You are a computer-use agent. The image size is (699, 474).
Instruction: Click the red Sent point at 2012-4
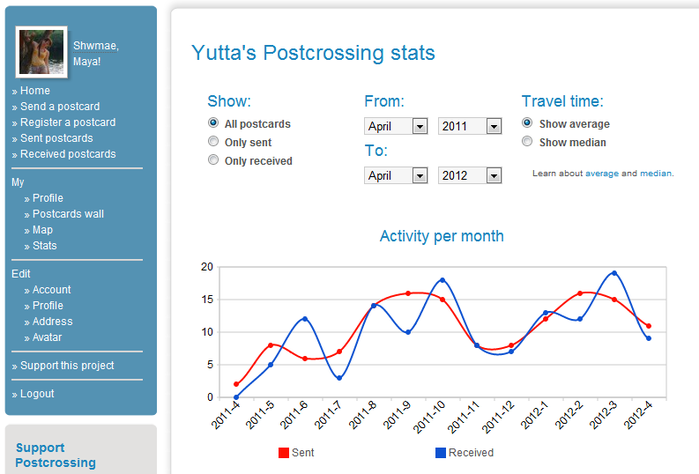649,326
